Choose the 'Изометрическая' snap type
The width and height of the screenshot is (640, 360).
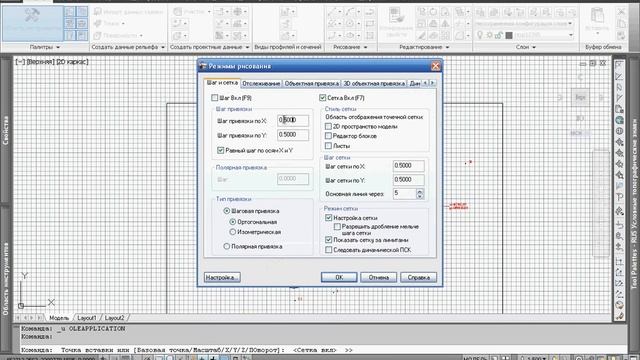click(x=233, y=232)
